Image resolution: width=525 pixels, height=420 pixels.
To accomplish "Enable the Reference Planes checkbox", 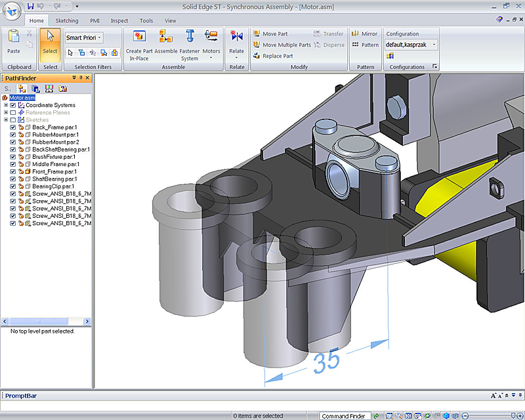I will click(x=13, y=113).
